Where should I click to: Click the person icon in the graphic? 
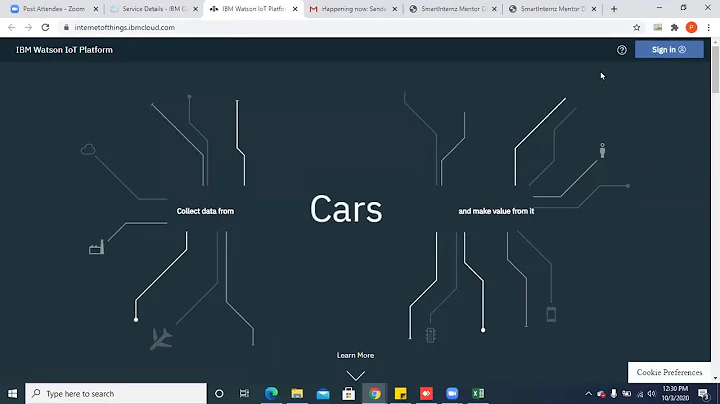click(602, 151)
